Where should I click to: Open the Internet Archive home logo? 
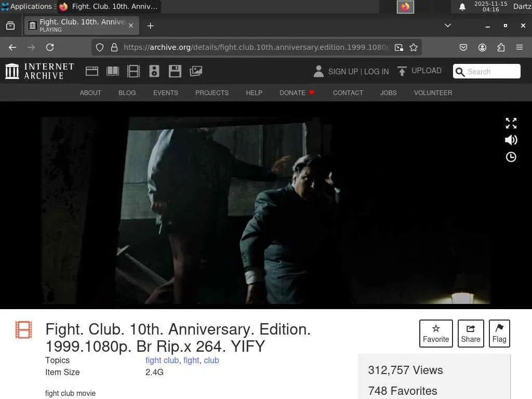coord(39,71)
